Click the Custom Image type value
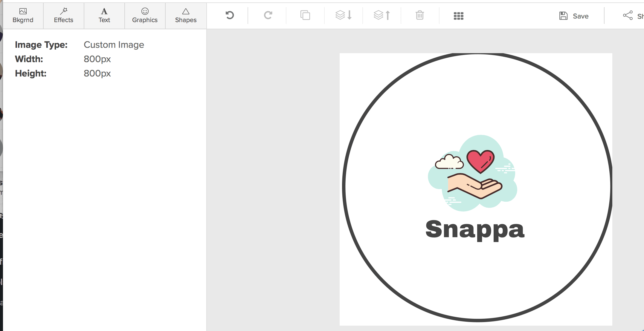 (x=114, y=45)
